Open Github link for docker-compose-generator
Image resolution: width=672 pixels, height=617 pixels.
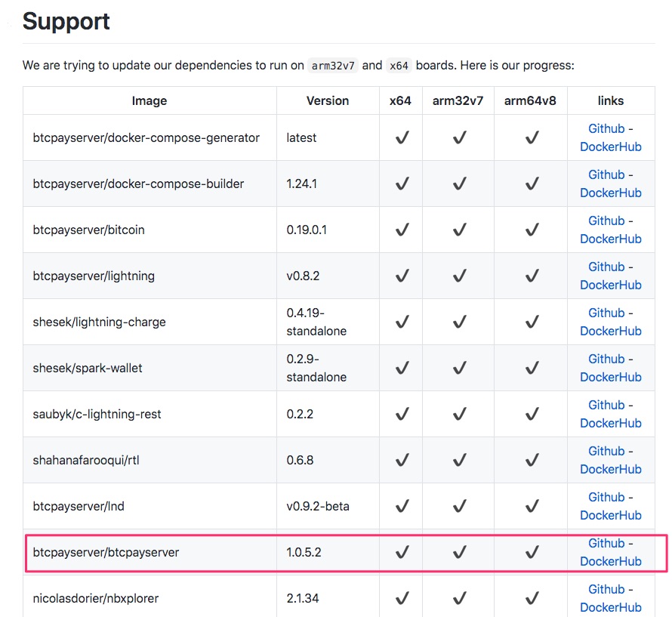[x=606, y=128]
